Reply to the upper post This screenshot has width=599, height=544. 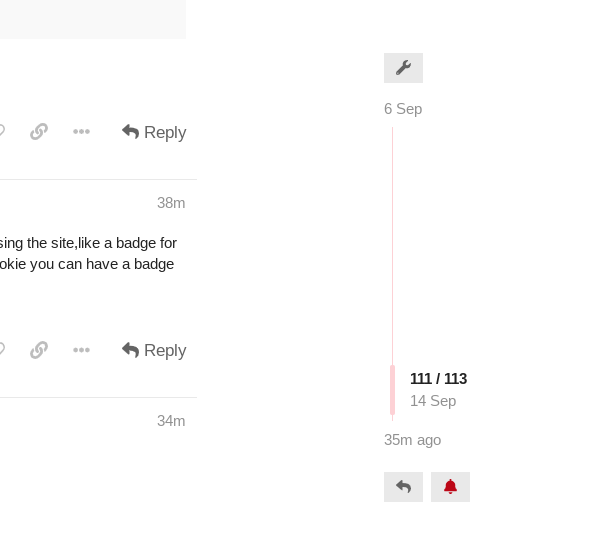(154, 132)
